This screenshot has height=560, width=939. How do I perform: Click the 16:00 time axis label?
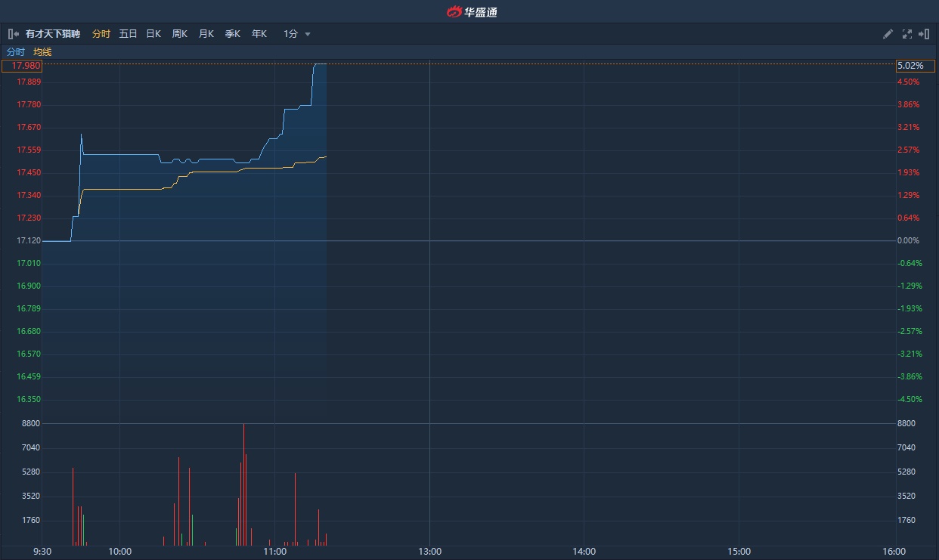894,552
